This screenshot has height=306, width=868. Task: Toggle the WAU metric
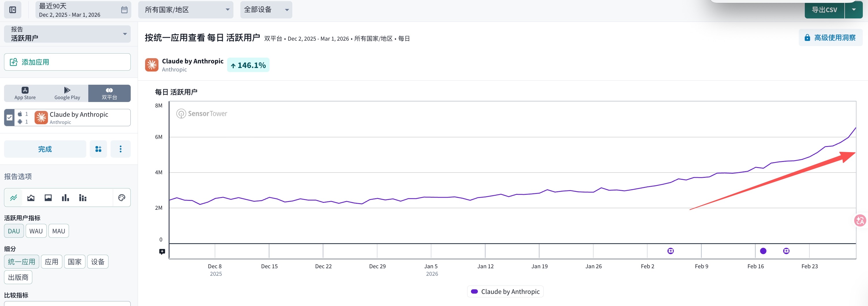coord(36,231)
